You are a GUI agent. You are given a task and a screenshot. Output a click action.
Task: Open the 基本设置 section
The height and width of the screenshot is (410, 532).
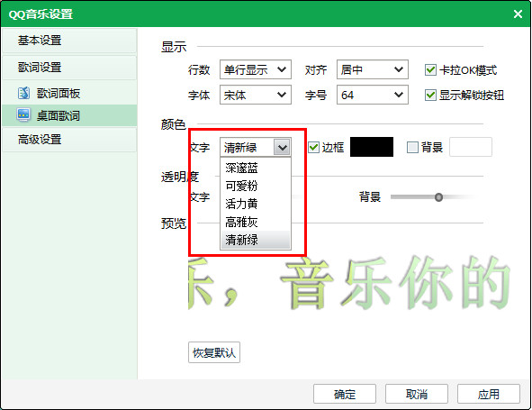click(x=69, y=41)
